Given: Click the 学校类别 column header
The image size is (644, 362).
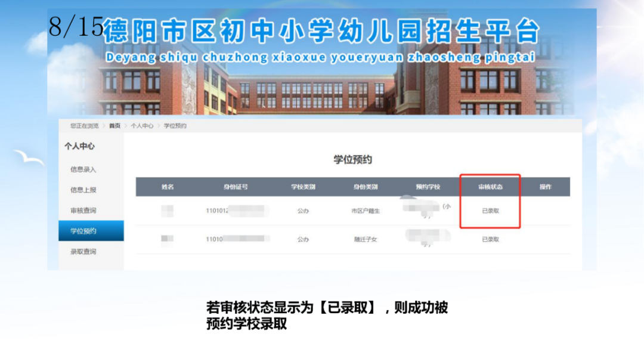Looking at the screenshot, I should tap(303, 187).
